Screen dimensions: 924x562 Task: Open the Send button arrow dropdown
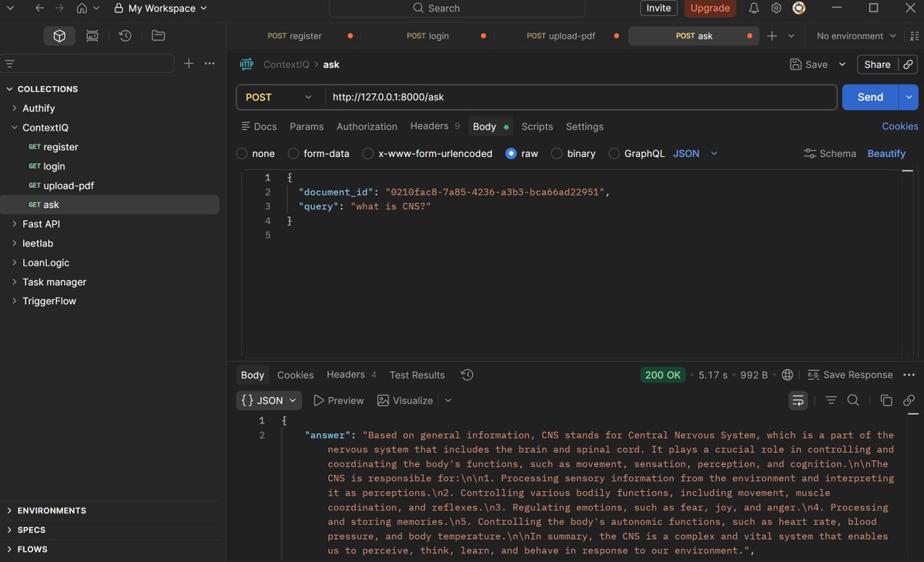point(909,97)
